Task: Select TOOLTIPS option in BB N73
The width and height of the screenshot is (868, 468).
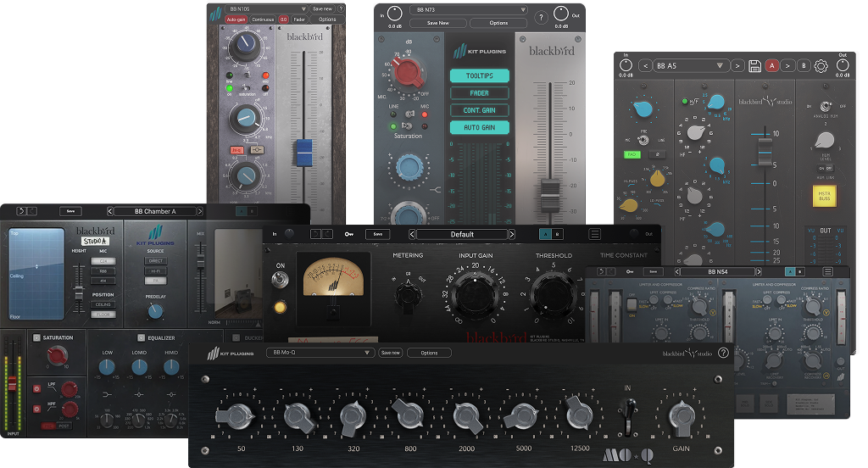Action: (x=480, y=75)
